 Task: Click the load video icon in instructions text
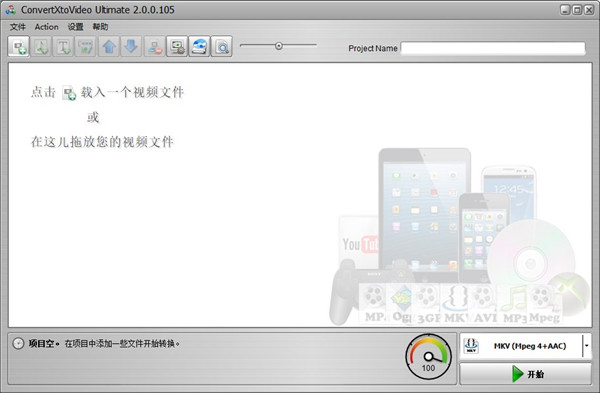point(69,93)
